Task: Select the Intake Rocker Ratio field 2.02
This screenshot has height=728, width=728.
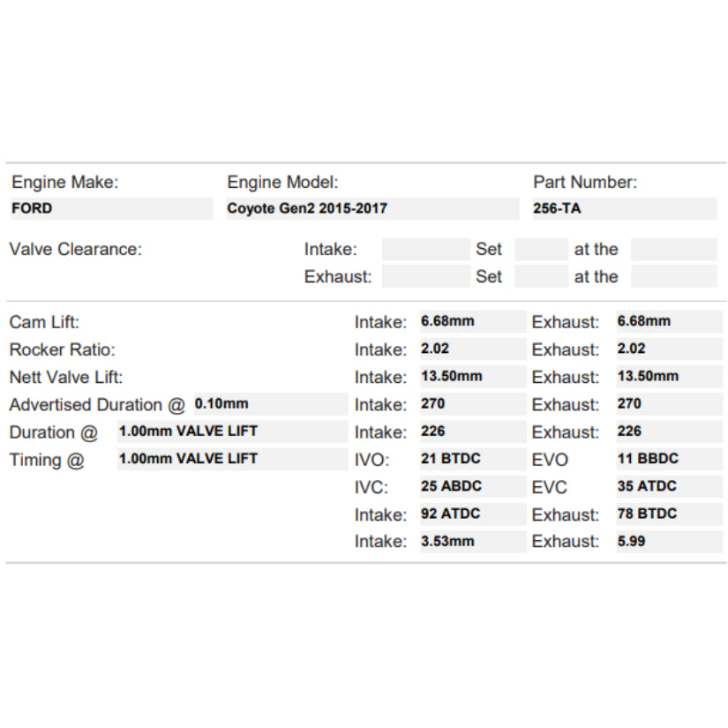Action: click(472, 349)
